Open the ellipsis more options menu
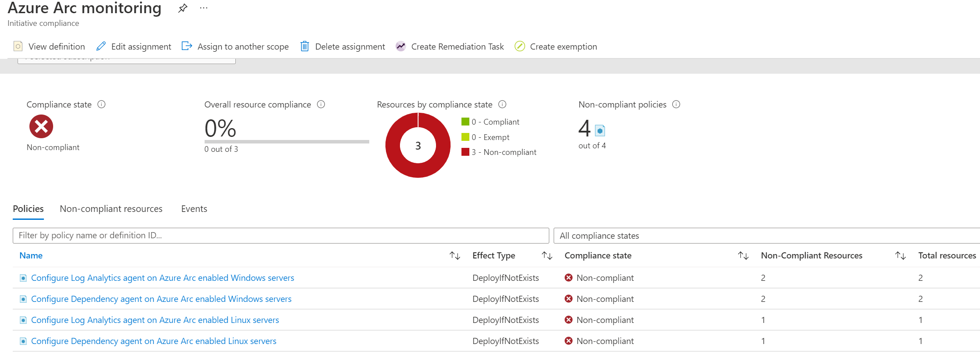This screenshot has height=362, width=980. pos(204,8)
